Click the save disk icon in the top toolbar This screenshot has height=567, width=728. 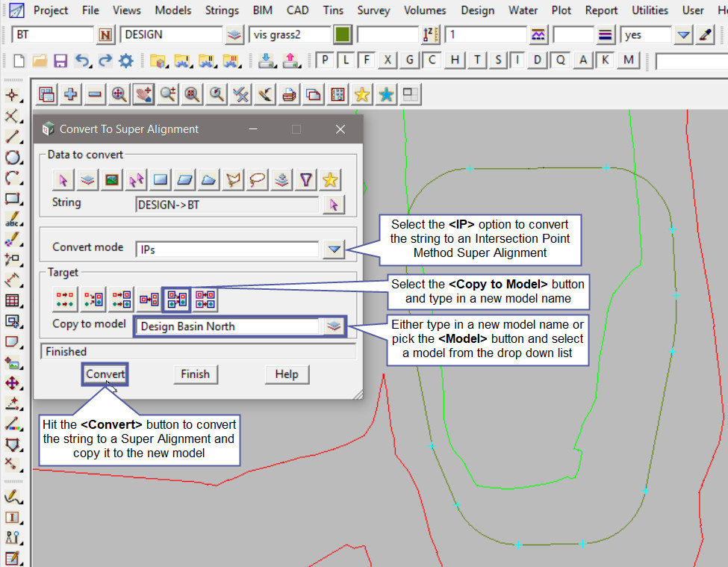pos(60,61)
